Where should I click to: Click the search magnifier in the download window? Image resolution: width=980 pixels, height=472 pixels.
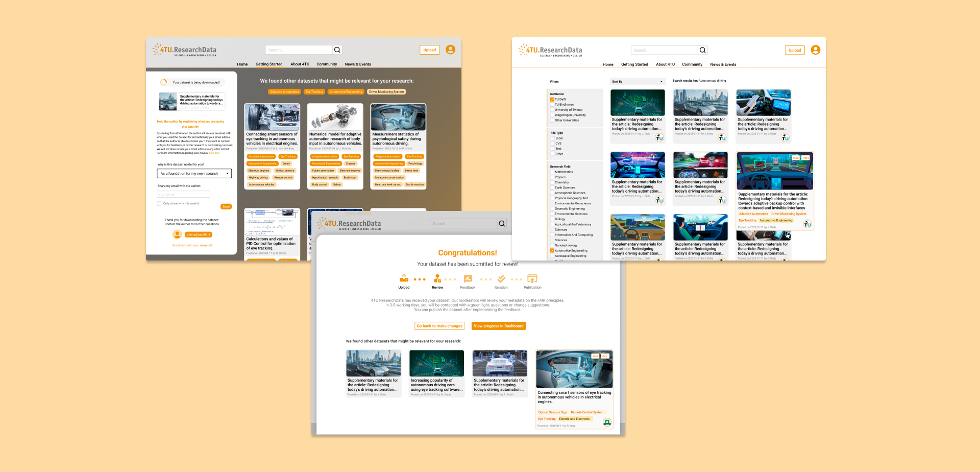point(337,50)
